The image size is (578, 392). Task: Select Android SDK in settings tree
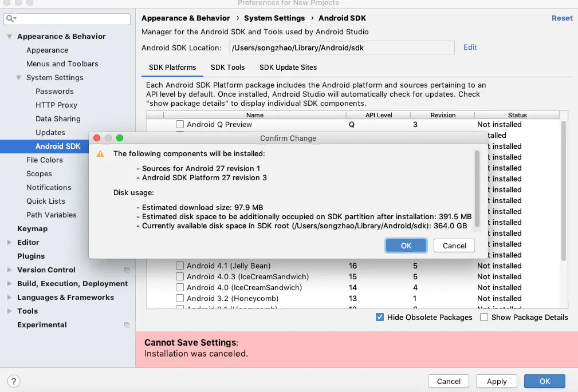tap(58, 146)
